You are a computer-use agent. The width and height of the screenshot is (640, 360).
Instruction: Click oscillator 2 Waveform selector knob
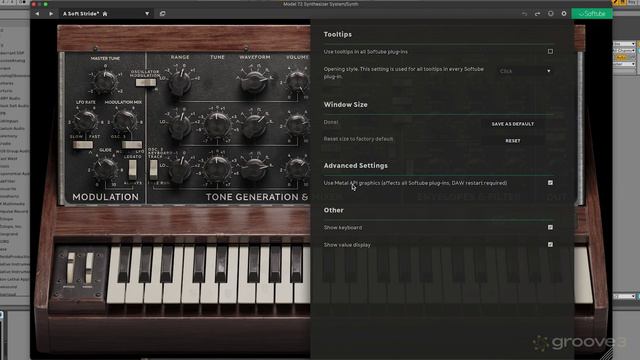pyautogui.click(x=254, y=125)
